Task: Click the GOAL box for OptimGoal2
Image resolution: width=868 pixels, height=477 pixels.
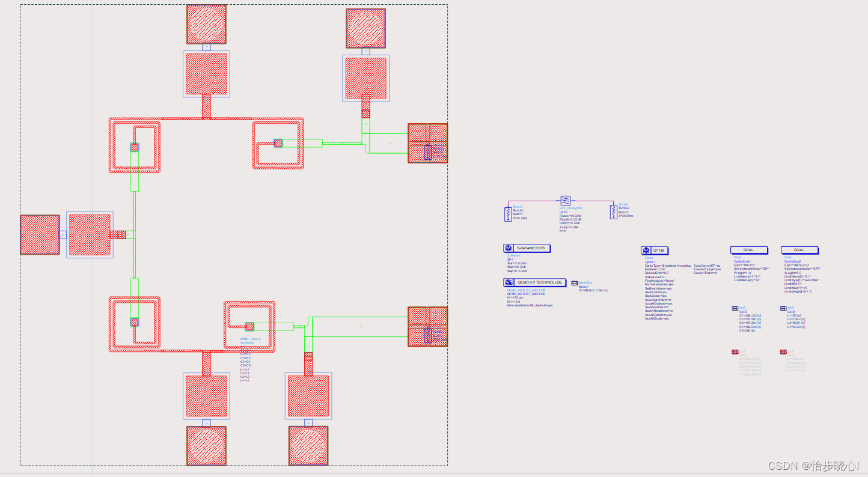Action: [x=799, y=250]
